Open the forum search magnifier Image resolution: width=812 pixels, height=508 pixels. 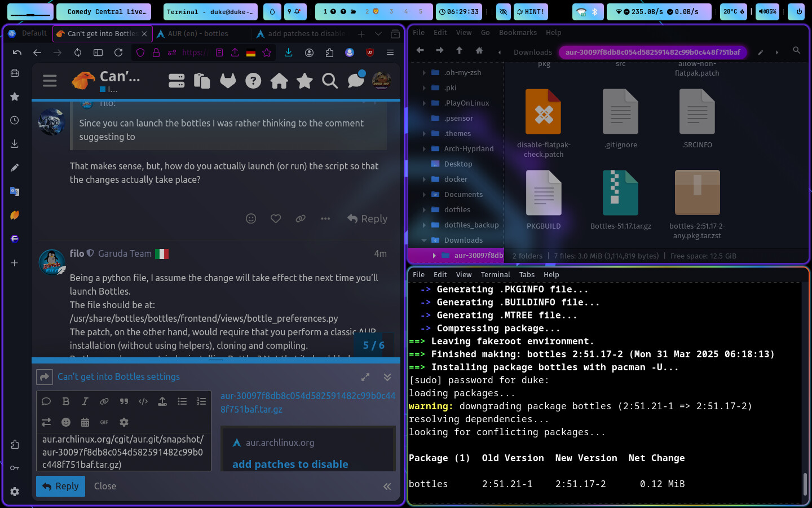pos(330,81)
